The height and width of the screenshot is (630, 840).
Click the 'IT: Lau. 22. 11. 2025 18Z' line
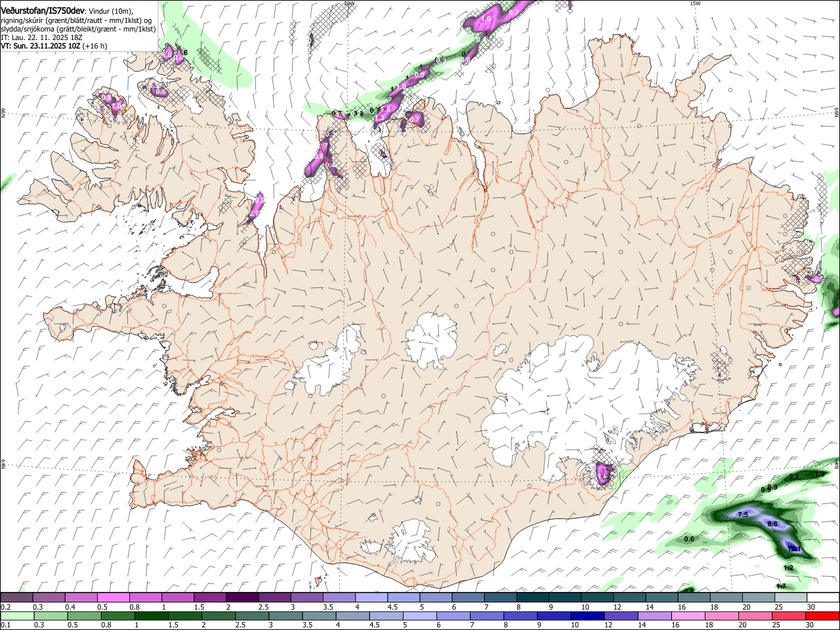41,37
